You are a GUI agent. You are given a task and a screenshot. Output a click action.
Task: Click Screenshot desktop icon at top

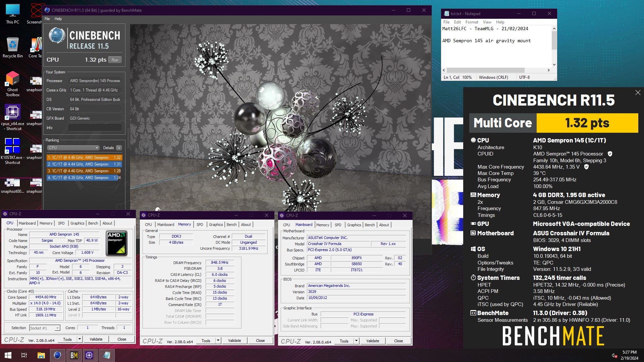coord(35,14)
